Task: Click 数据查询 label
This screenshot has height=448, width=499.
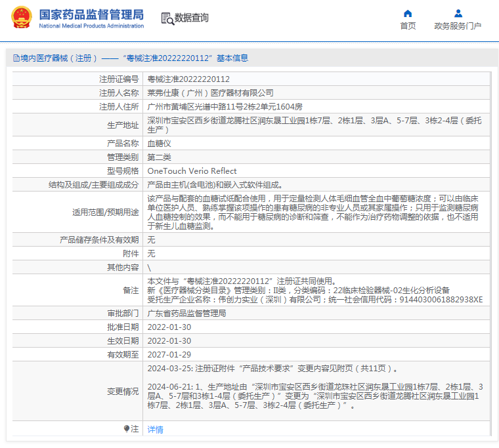Action: (192, 18)
